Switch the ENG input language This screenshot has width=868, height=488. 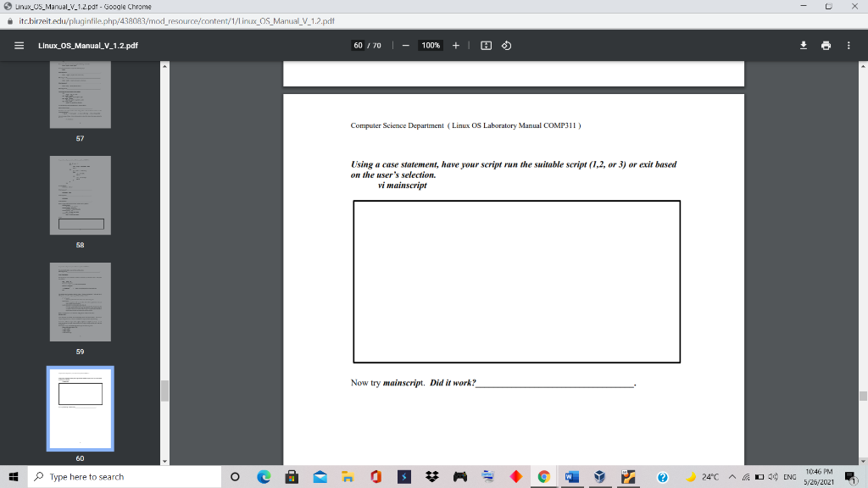tap(790, 476)
